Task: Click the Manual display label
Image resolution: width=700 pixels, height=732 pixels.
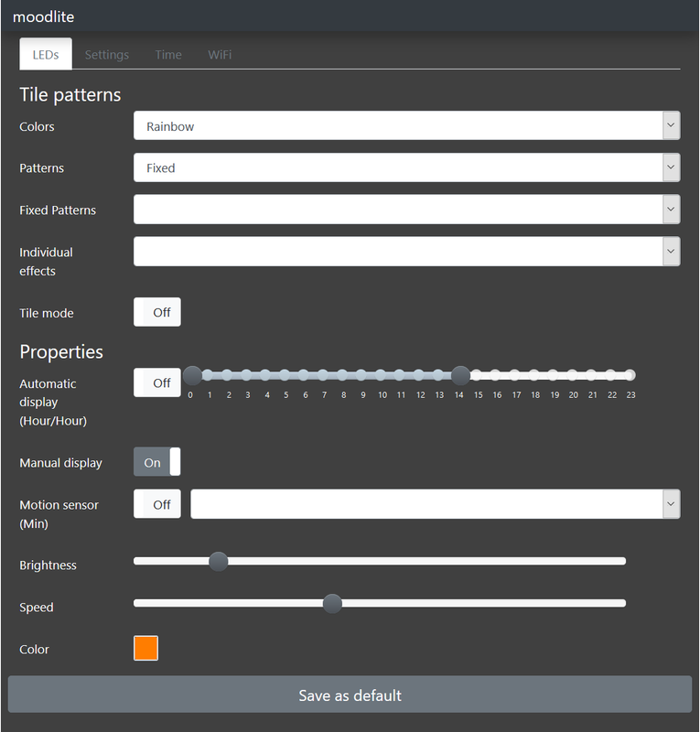Action: point(60,463)
